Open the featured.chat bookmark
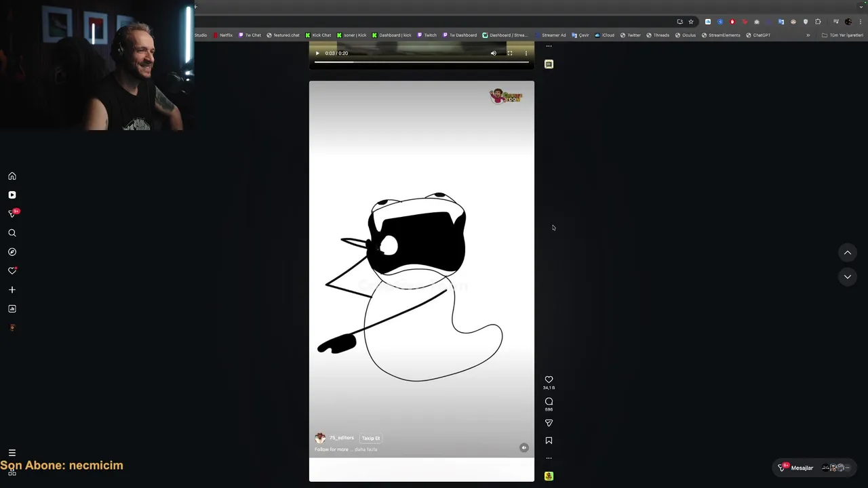Viewport: 868px width, 488px height. click(x=283, y=35)
